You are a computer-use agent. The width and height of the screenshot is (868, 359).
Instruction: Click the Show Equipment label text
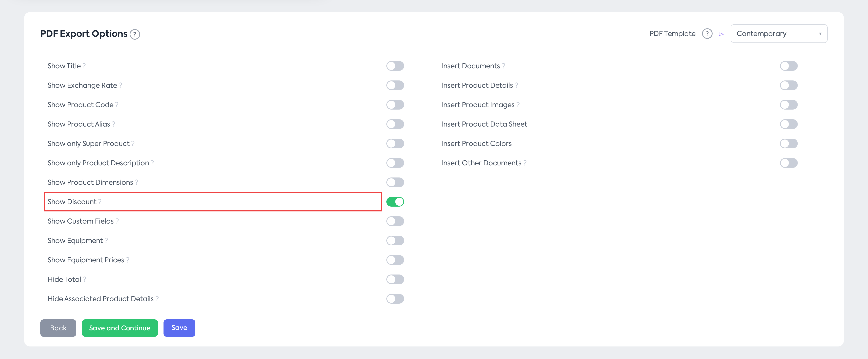point(75,241)
